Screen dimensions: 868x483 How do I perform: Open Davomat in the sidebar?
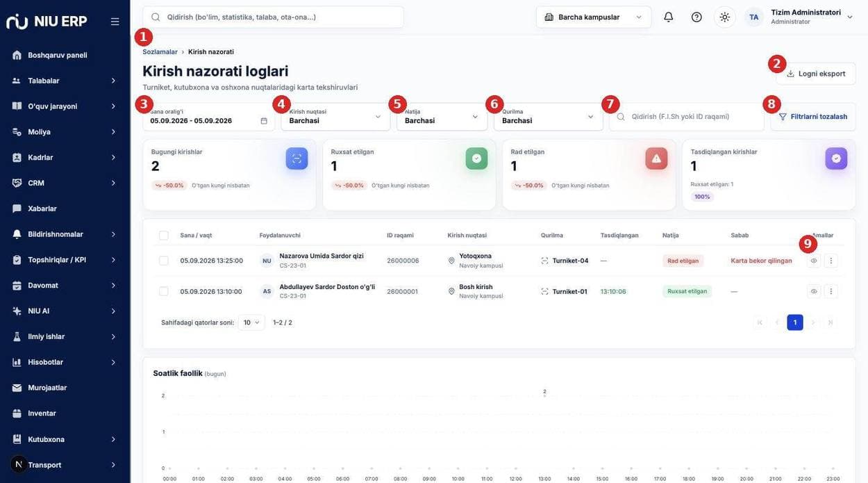coord(65,286)
